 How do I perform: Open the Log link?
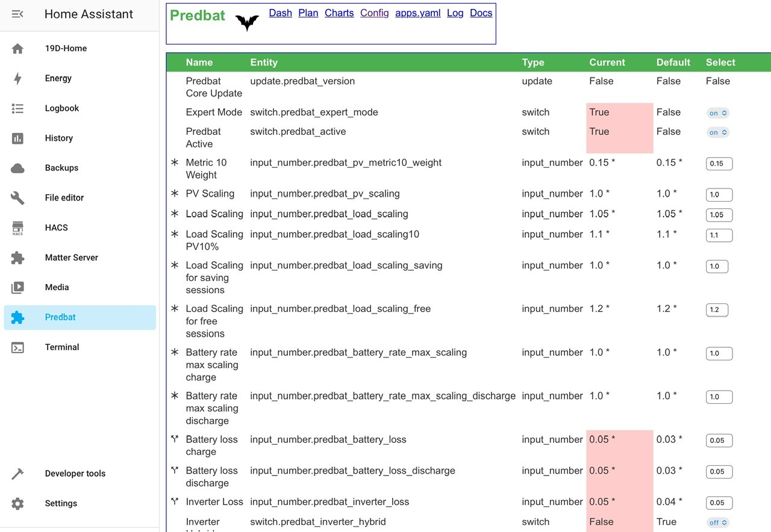pos(455,13)
